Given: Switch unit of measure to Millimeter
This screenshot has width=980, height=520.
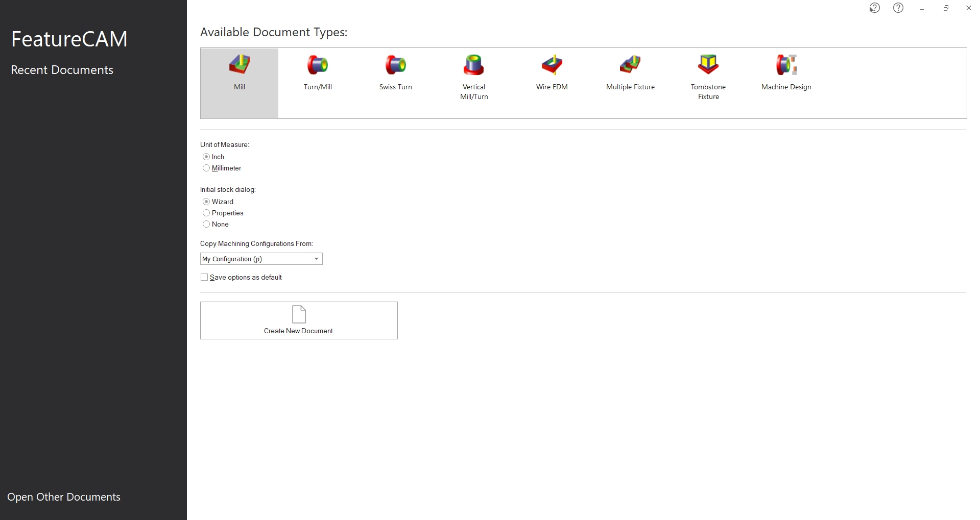Looking at the screenshot, I should tap(206, 168).
